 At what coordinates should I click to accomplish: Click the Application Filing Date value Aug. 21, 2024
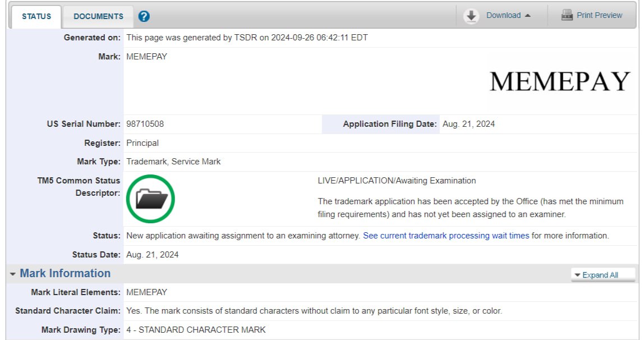pos(468,124)
